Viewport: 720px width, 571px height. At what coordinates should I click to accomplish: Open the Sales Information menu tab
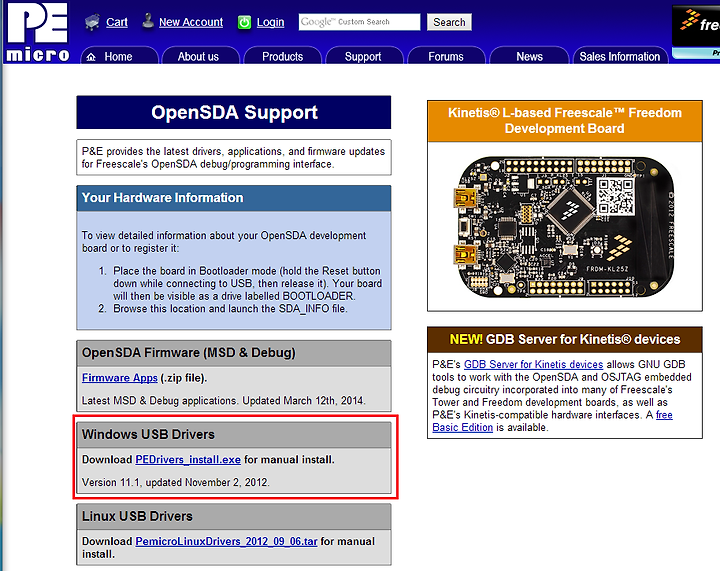[619, 56]
